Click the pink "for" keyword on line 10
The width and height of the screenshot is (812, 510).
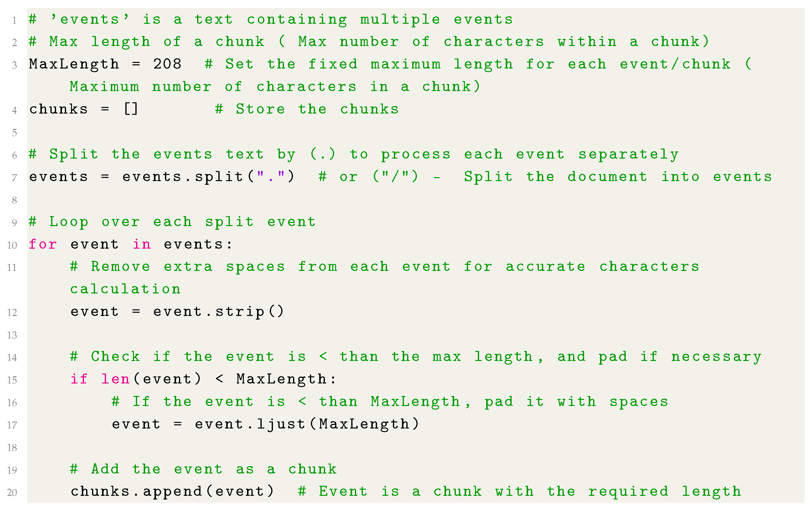pos(43,244)
